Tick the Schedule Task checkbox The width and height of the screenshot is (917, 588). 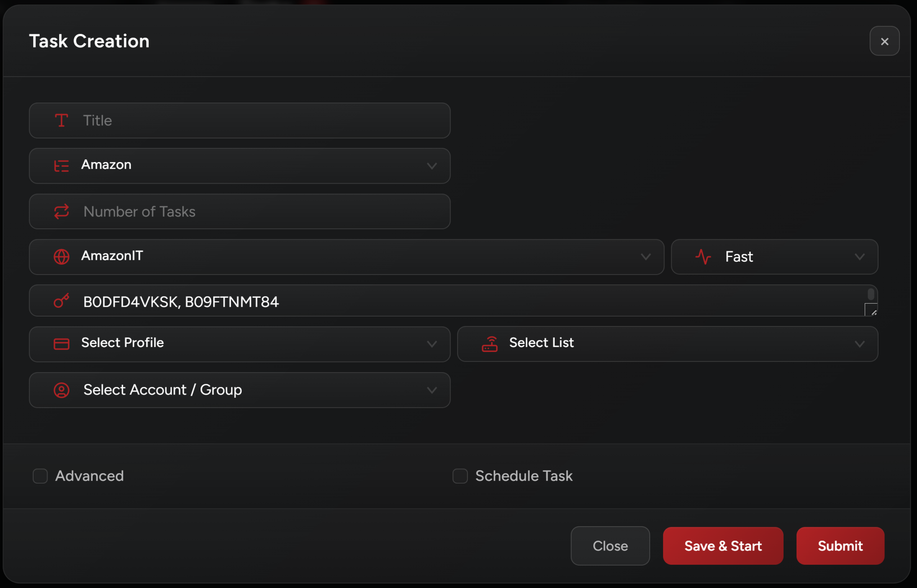pos(460,476)
